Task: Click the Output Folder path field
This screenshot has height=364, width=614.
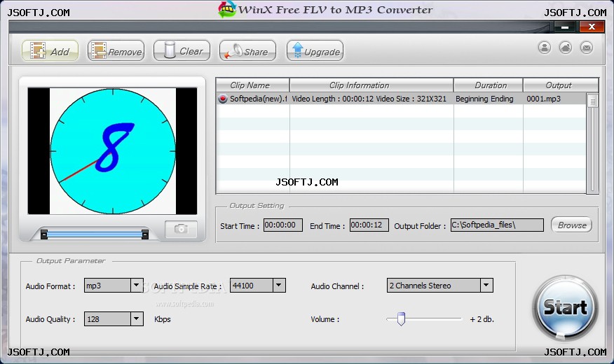Action: [x=497, y=225]
